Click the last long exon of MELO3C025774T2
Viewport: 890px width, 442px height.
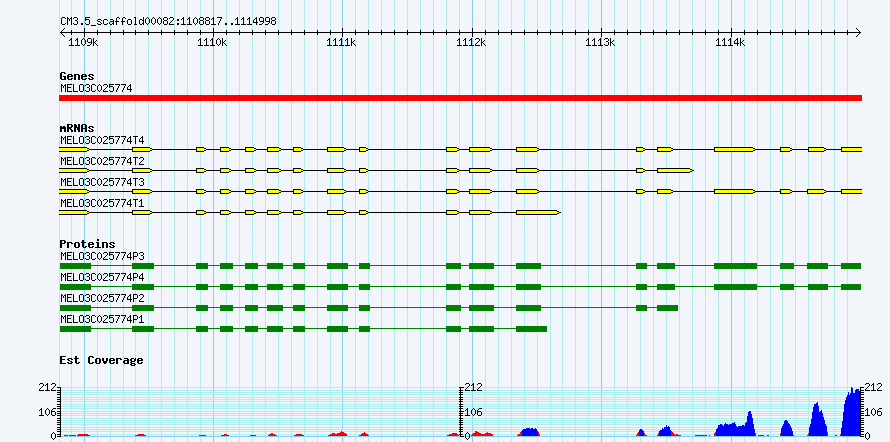[x=675, y=170]
